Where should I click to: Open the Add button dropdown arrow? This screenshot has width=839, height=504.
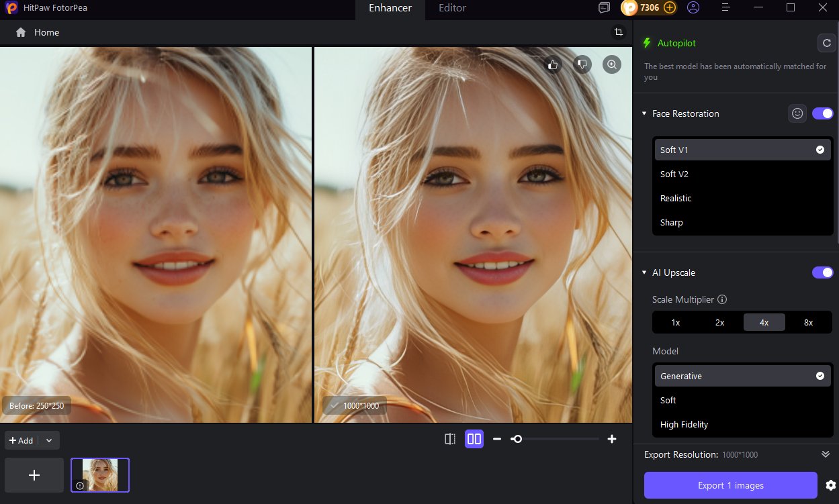tap(49, 440)
